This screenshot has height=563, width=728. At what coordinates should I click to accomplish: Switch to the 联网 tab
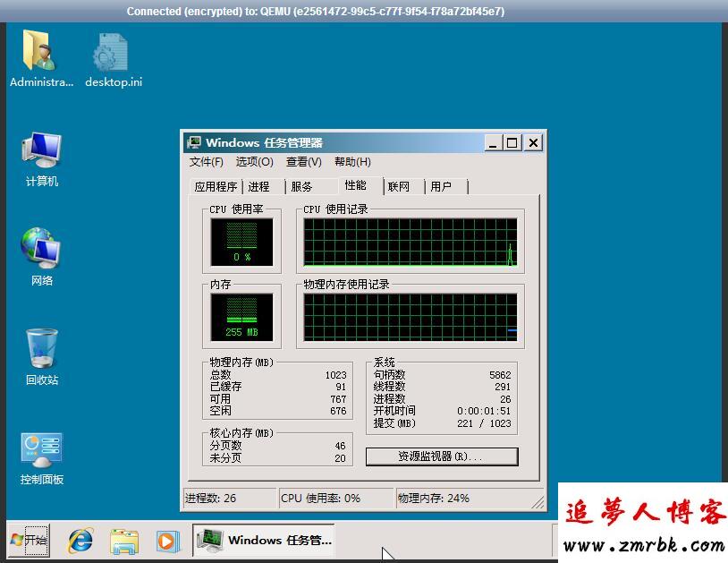pyautogui.click(x=403, y=187)
